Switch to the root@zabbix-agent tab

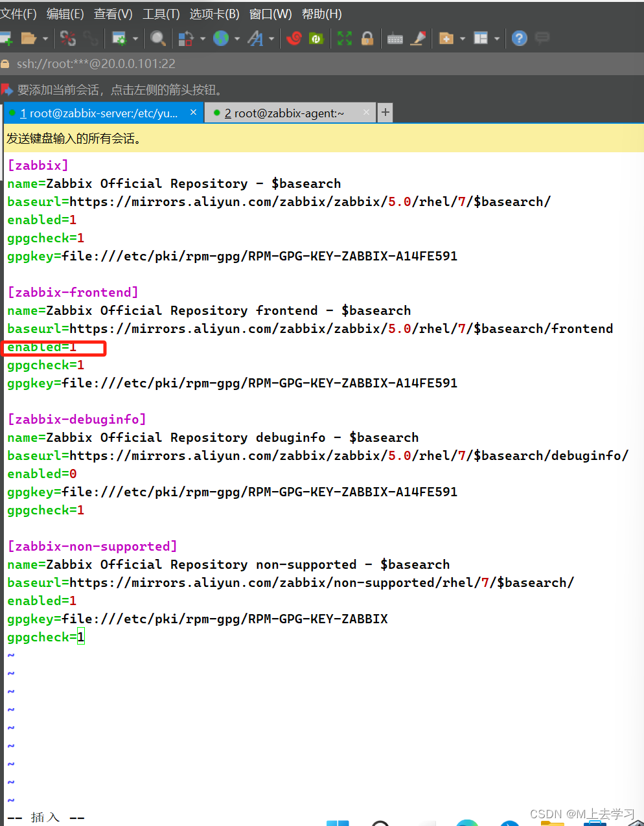click(x=290, y=113)
